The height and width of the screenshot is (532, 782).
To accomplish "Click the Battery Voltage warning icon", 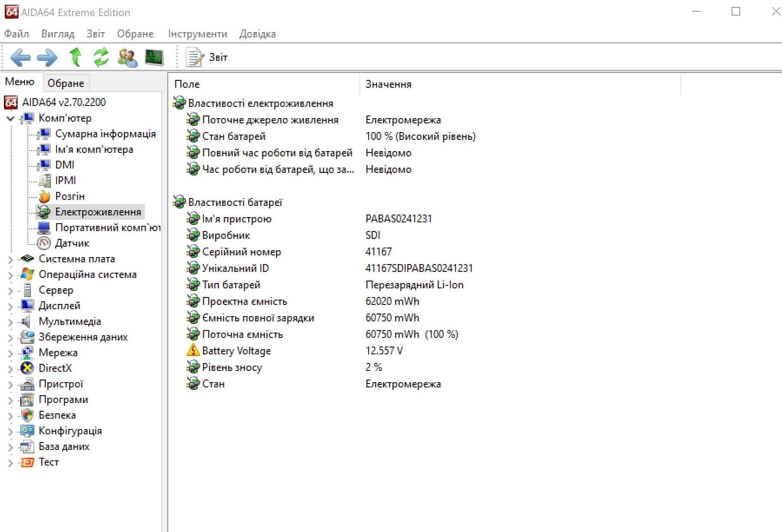I will click(x=193, y=350).
